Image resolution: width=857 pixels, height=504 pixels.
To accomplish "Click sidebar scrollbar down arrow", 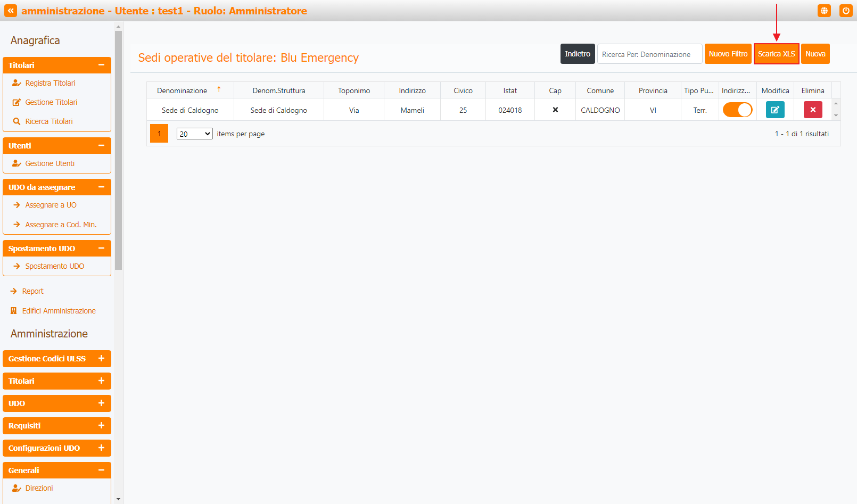I will 119,500.
